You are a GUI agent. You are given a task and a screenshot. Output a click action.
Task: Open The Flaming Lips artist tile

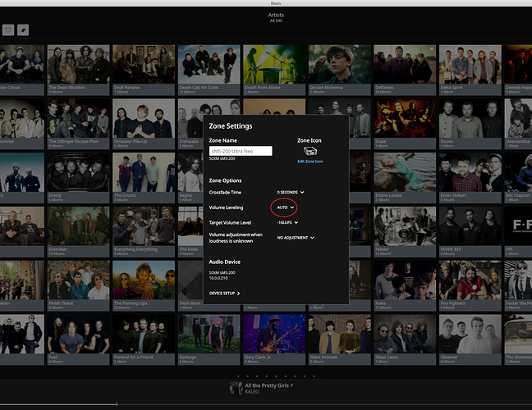coord(144,285)
